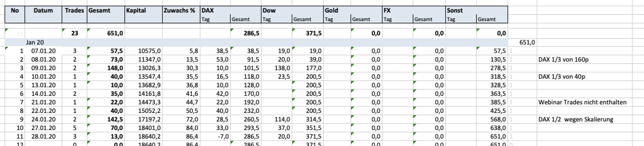This screenshot has width=644, height=146.
Task: Select date cell 09.01.20
Action: 43,68
